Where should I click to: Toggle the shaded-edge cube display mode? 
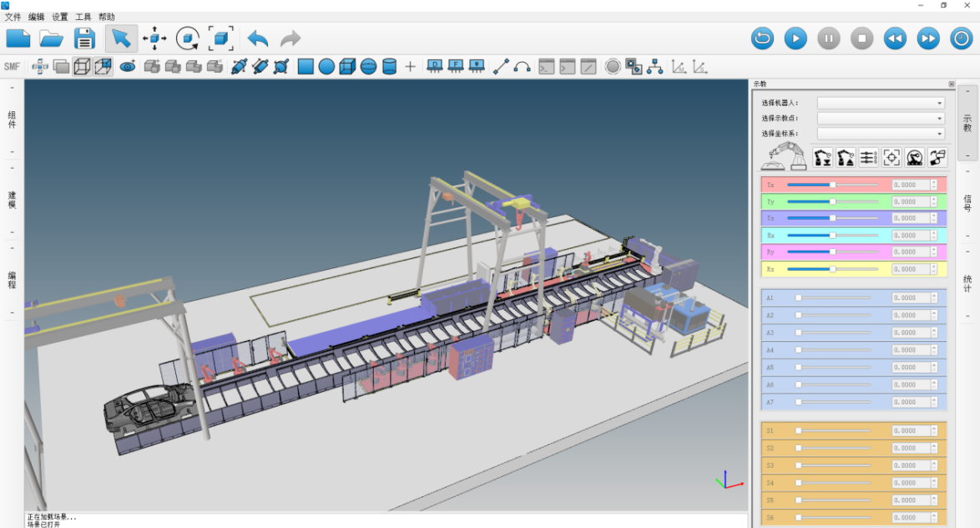103,67
